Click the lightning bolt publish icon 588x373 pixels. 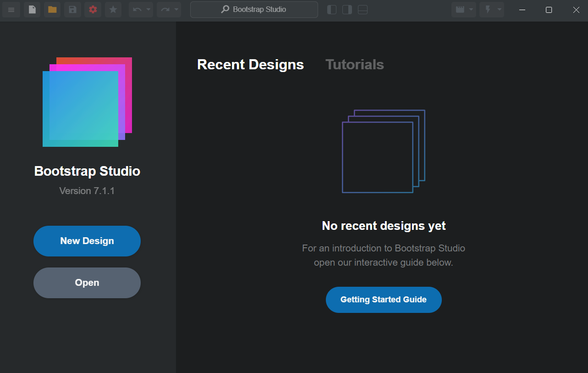coord(488,10)
